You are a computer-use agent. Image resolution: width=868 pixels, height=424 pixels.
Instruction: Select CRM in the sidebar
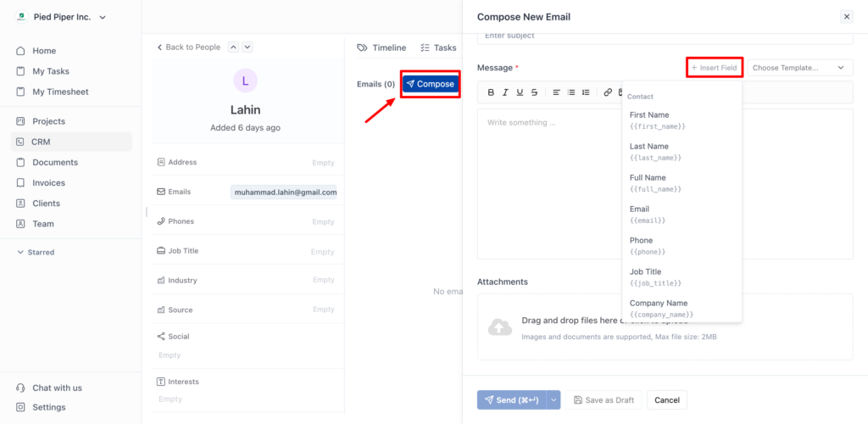71,142
